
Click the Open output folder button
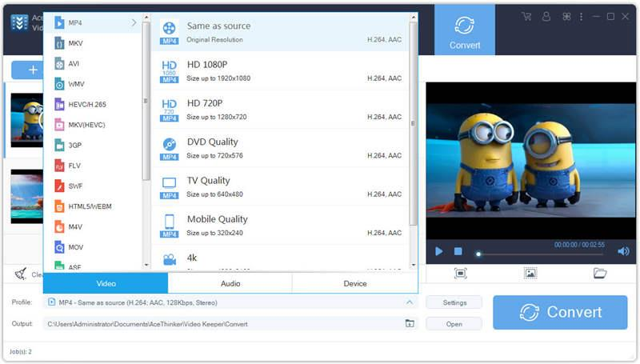(x=454, y=324)
